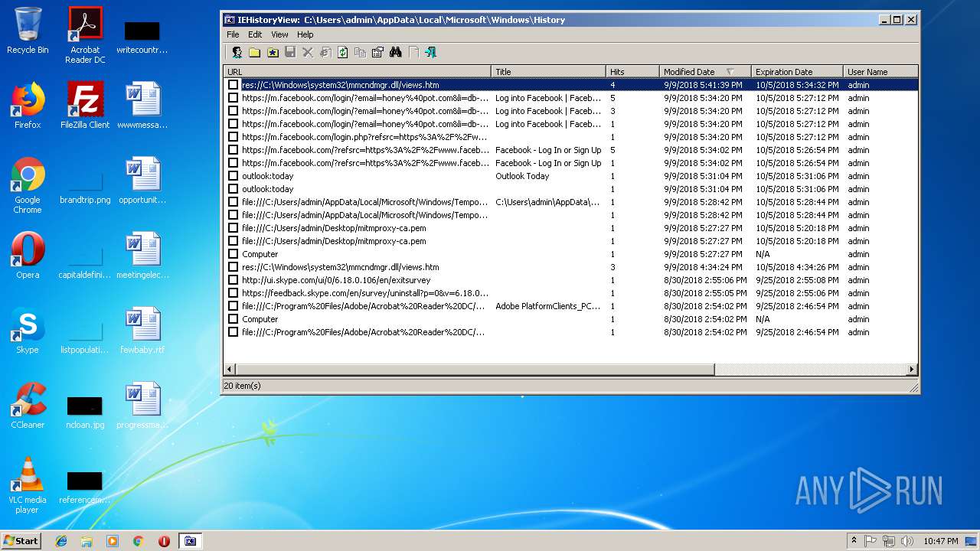Sort by the Hits column header
Image resolution: width=980 pixels, height=551 pixels.
pos(632,72)
